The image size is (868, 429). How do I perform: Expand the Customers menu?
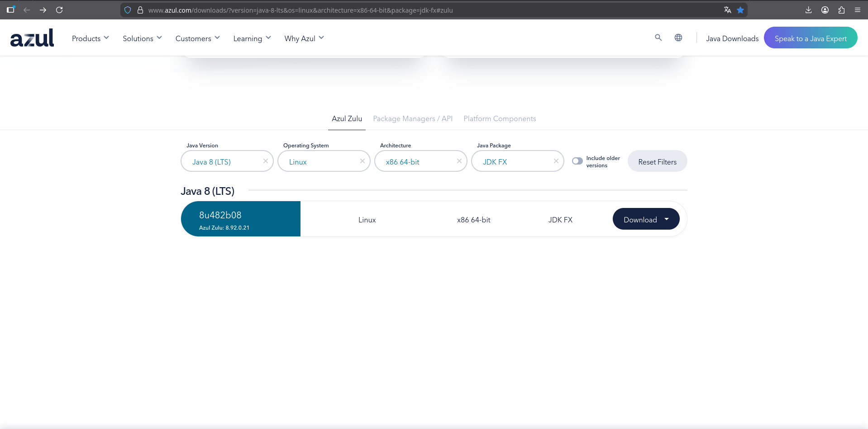coord(198,38)
